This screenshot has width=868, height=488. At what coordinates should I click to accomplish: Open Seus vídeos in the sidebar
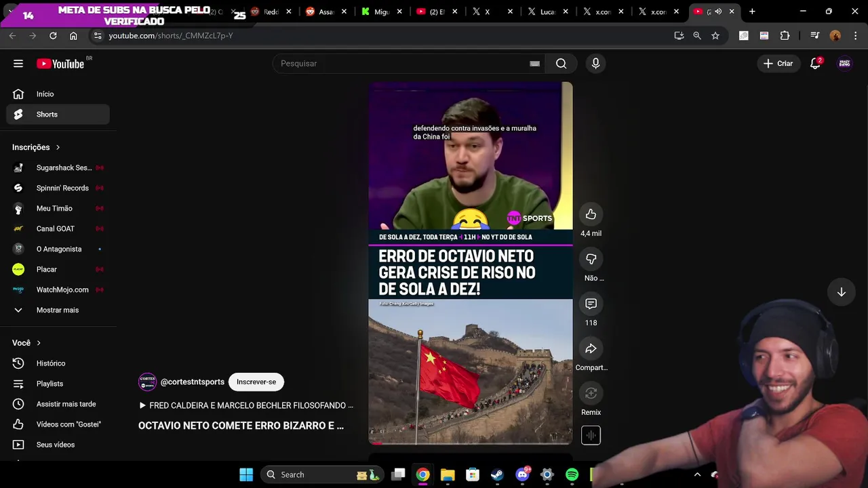click(58, 445)
